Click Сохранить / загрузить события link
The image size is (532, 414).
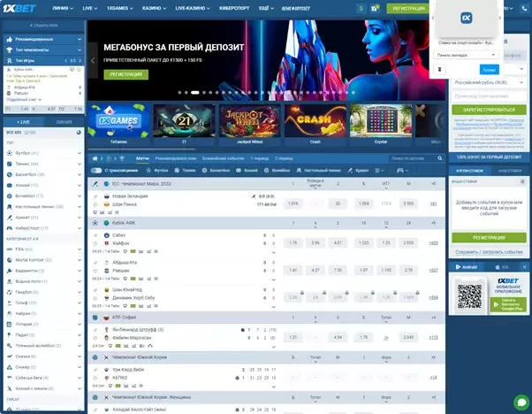tap(489, 252)
